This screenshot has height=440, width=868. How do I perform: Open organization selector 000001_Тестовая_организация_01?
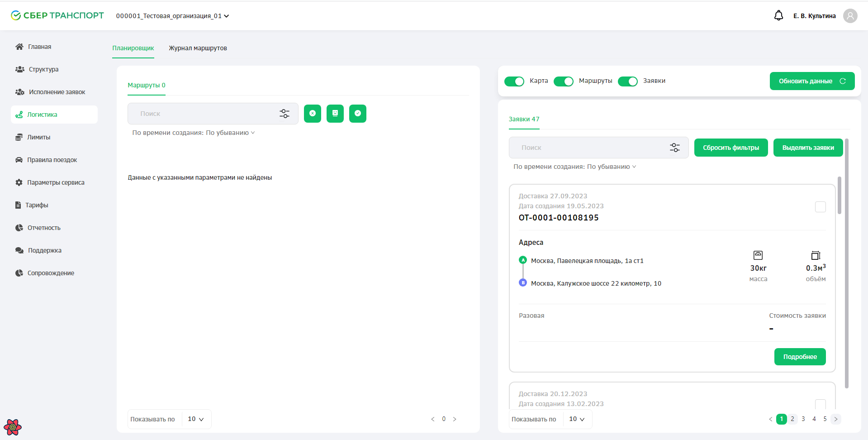pyautogui.click(x=172, y=16)
